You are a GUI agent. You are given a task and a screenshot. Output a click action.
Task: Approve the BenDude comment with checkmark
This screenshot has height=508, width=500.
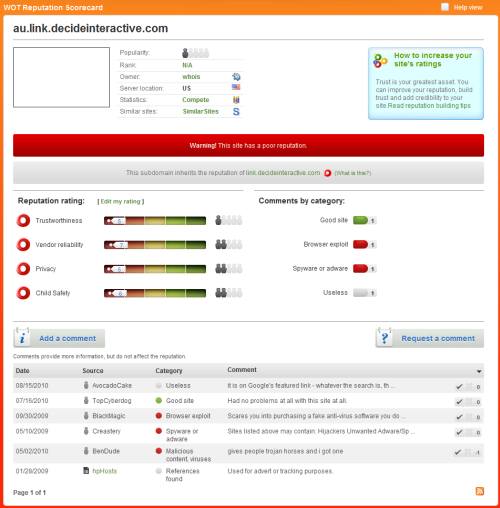pyautogui.click(x=458, y=452)
